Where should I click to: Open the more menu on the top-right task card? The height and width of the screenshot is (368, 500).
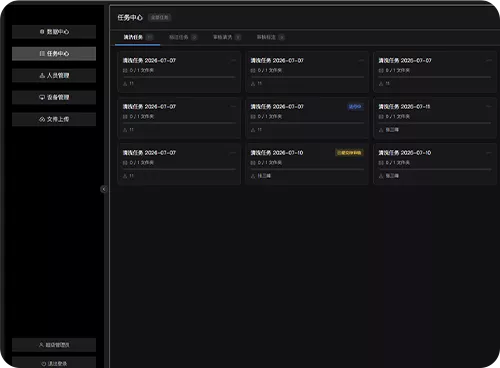(489, 61)
